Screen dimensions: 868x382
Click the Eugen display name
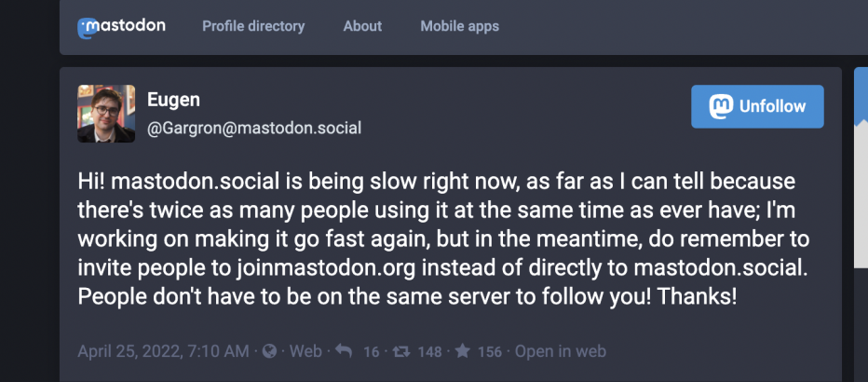point(173,101)
